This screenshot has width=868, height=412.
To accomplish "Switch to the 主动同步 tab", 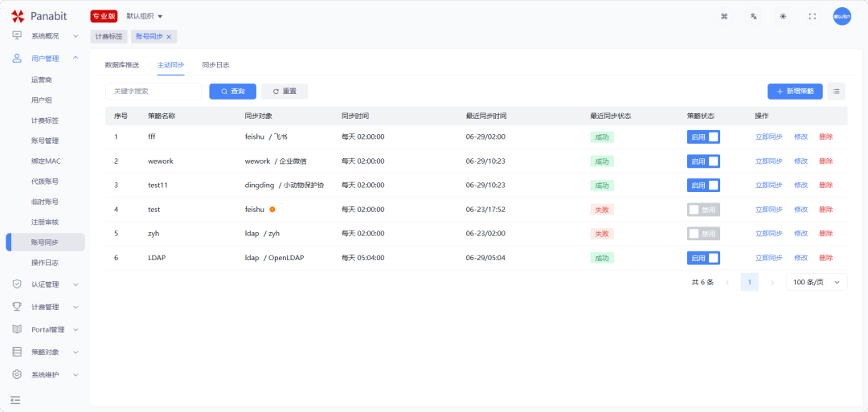I will (x=170, y=65).
